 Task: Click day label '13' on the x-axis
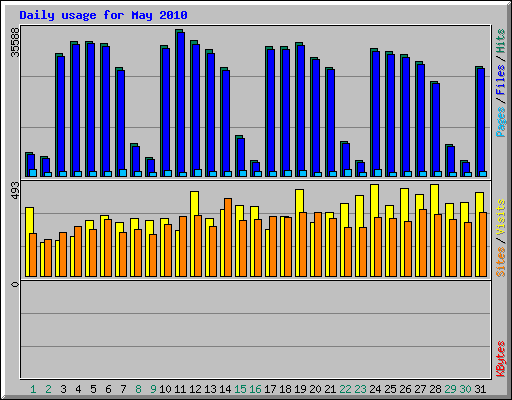[210, 389]
